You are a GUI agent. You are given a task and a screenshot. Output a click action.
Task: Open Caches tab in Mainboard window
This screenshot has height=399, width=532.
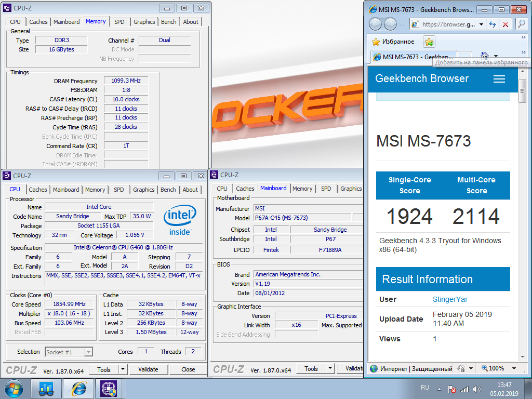[x=245, y=189]
